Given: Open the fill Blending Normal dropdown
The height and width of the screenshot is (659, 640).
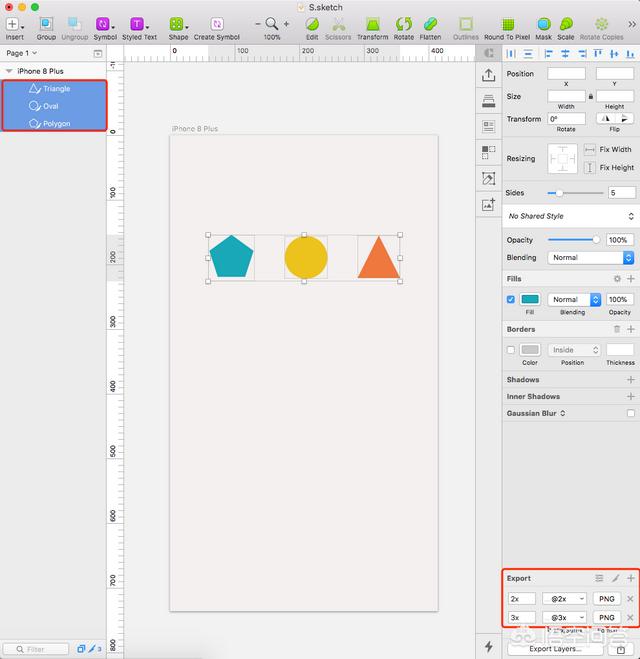Looking at the screenshot, I should 574,299.
